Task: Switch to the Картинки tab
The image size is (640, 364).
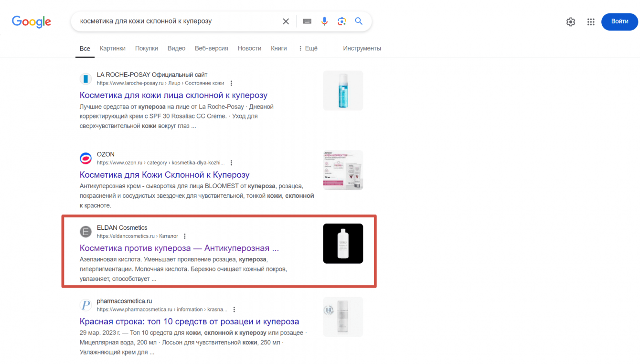Action: [x=113, y=48]
